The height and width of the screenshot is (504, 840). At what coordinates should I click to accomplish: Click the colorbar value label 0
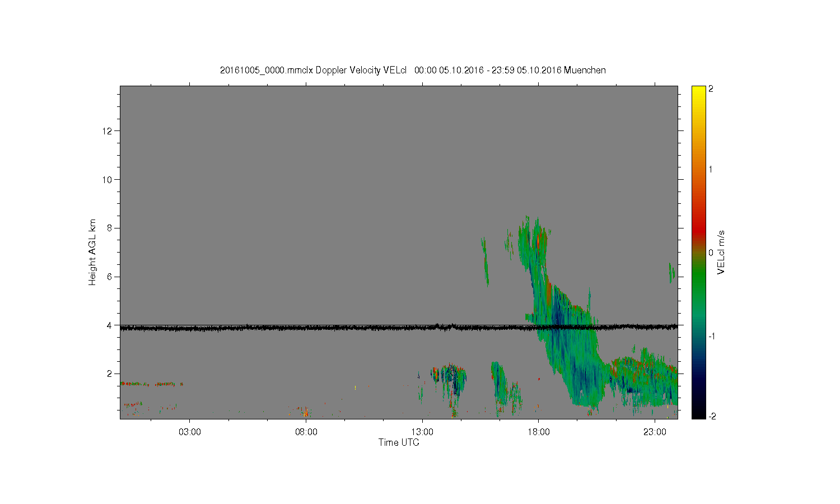[x=711, y=253]
